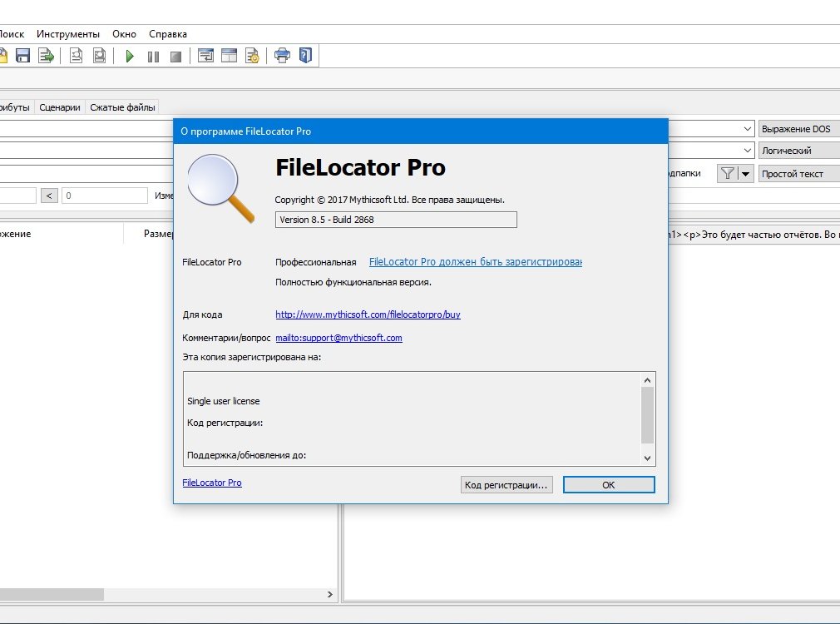Click the Поддержка/обновления до: line

[246, 455]
